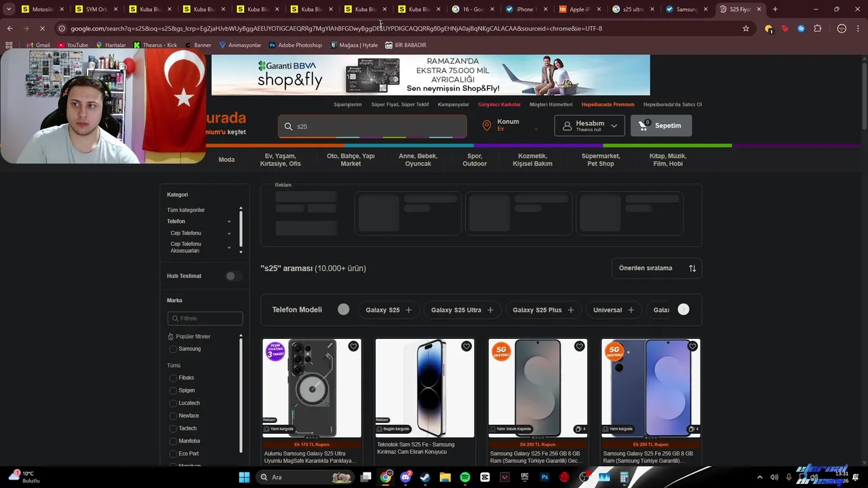The height and width of the screenshot is (488, 868).
Task: Check the Tactech brand checkbox
Action: coord(173,428)
